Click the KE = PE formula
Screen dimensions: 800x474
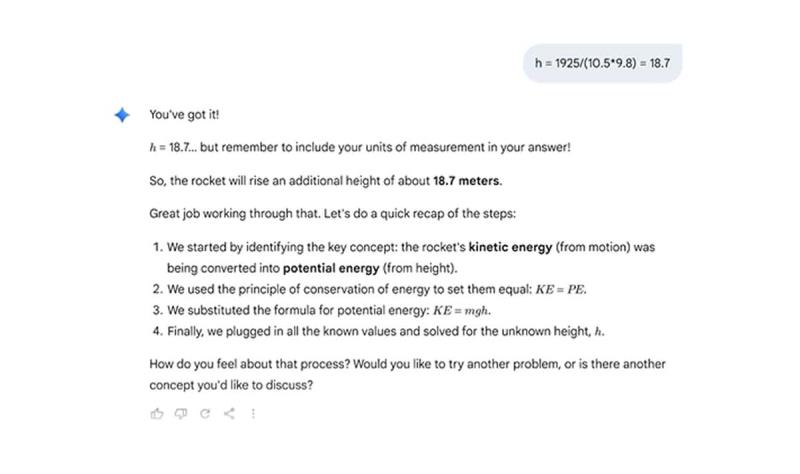coord(561,290)
